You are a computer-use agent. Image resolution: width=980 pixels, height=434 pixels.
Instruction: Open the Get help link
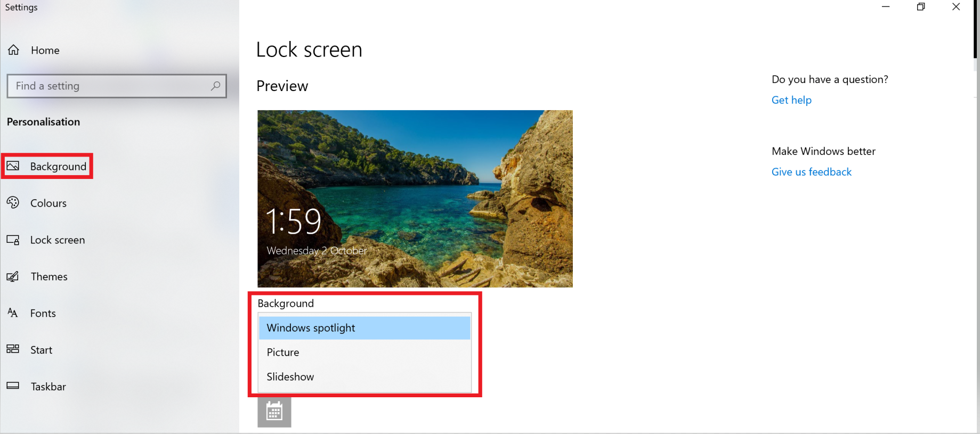[x=791, y=100]
